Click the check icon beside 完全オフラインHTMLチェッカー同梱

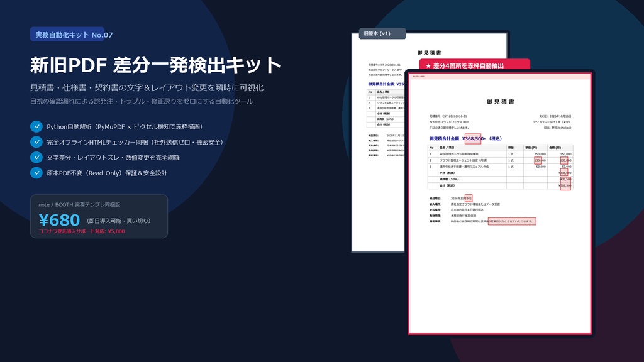(x=36, y=142)
